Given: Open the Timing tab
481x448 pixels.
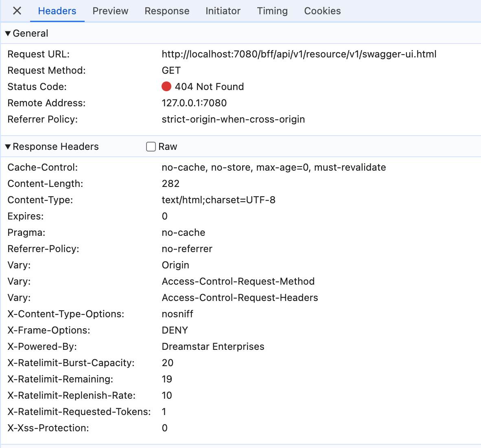Looking at the screenshot, I should coord(272,11).
